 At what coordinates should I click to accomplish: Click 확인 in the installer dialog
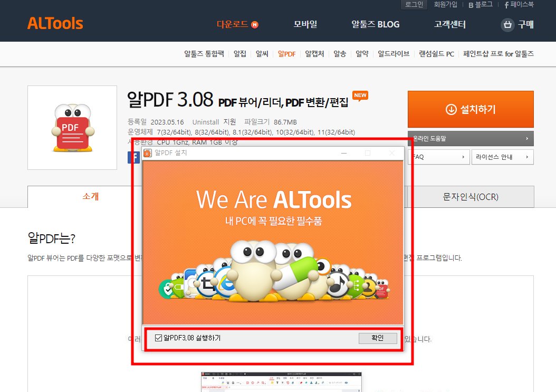pyautogui.click(x=378, y=338)
